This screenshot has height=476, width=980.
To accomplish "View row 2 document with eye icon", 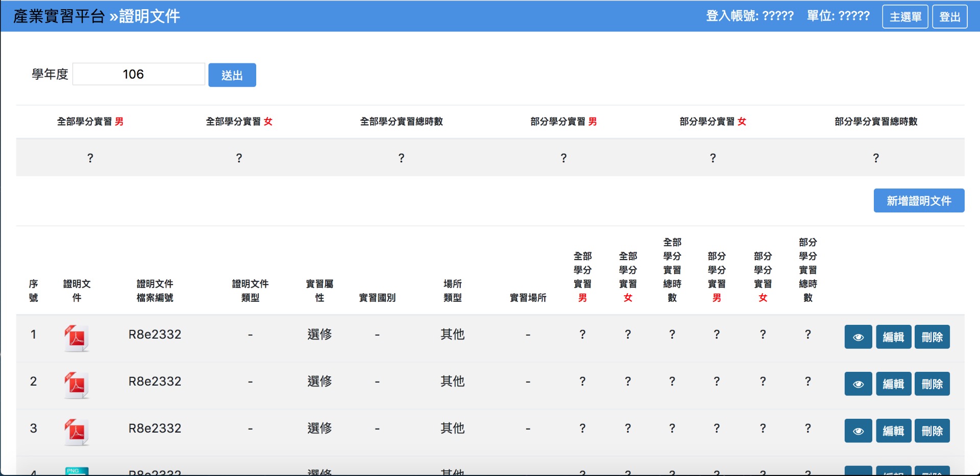I will pyautogui.click(x=858, y=384).
